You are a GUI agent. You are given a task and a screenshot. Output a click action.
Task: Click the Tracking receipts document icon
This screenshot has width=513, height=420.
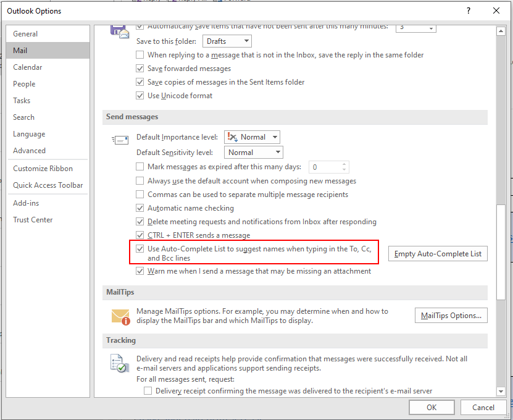click(x=119, y=363)
